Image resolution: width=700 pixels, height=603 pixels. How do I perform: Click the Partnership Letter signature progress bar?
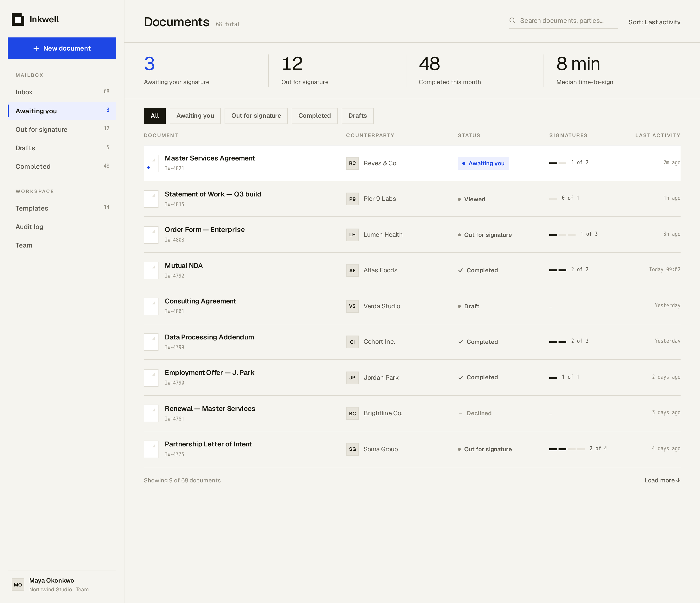coord(567,449)
